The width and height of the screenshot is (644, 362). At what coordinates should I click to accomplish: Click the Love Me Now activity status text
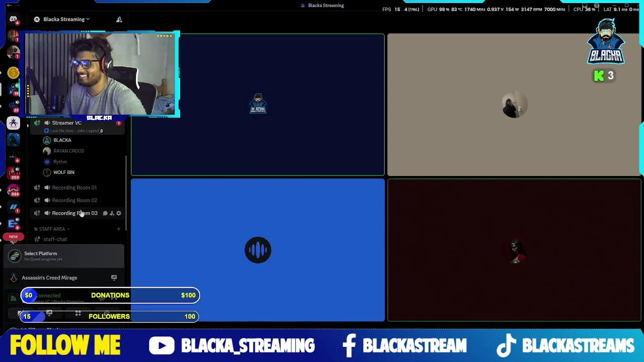tap(74, 131)
